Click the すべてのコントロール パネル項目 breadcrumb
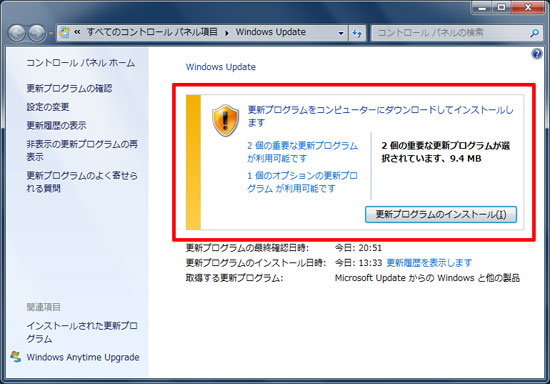 (x=152, y=32)
